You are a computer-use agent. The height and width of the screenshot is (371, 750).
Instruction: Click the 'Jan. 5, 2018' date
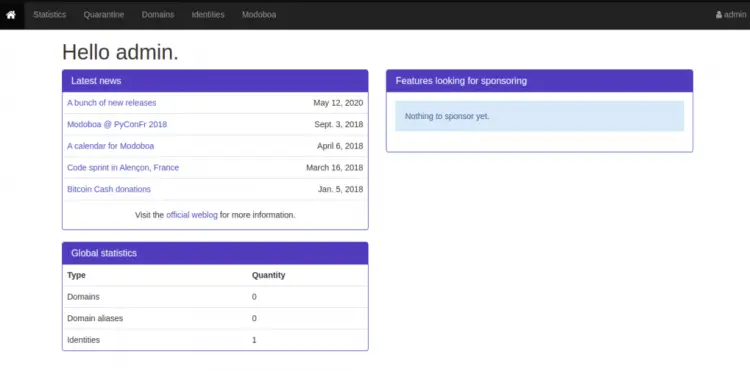click(x=341, y=189)
